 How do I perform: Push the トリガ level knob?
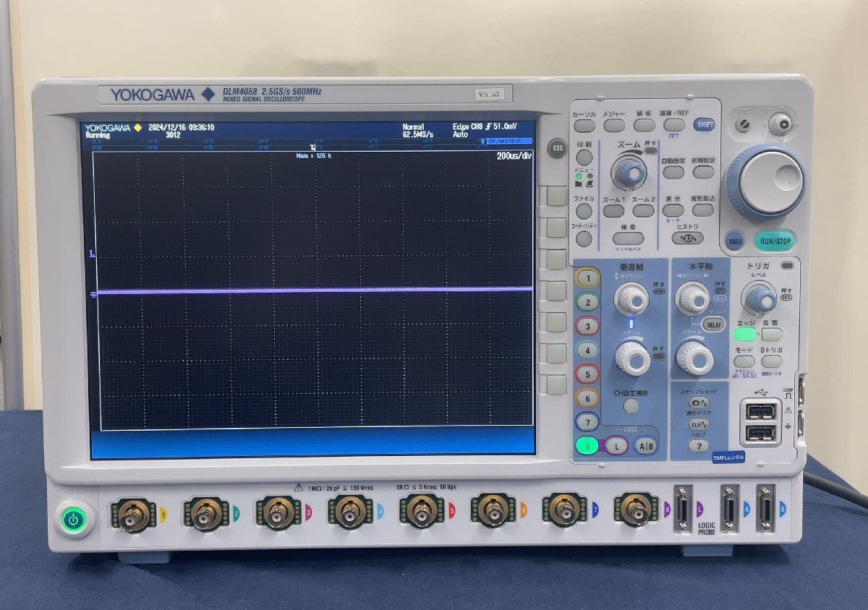tap(759, 297)
